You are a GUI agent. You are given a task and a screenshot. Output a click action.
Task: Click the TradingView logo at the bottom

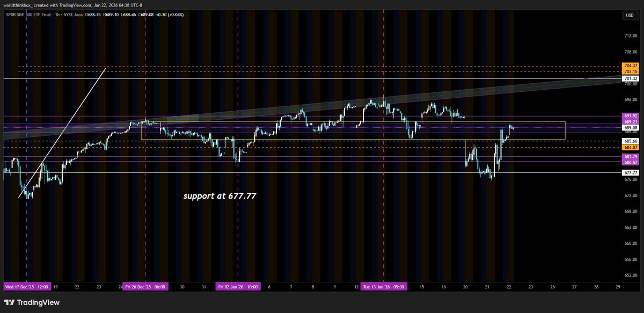click(x=32, y=302)
